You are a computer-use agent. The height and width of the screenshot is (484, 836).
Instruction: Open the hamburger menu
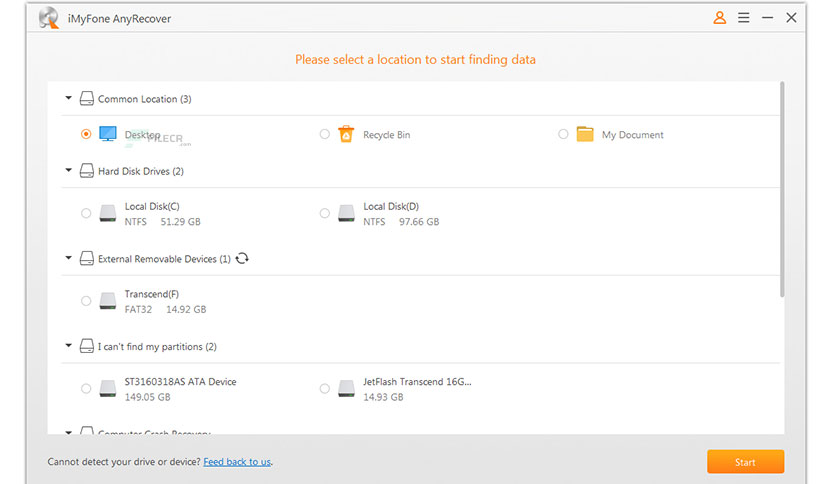tap(743, 18)
